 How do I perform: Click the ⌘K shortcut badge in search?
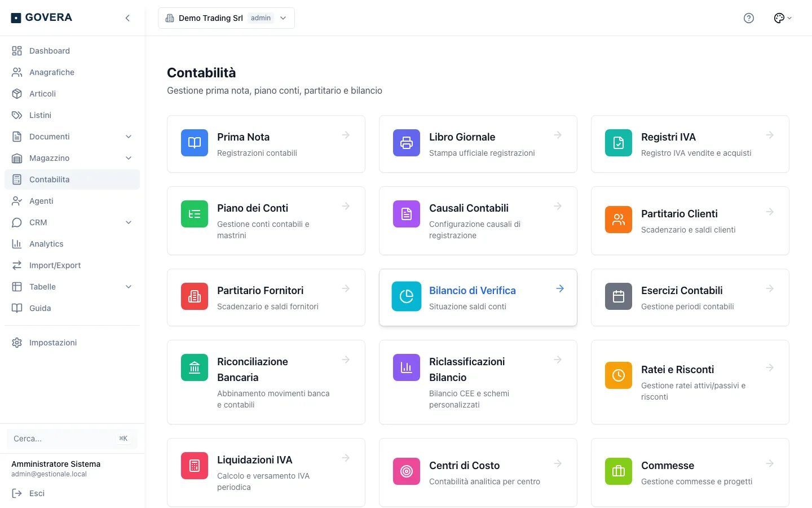pyautogui.click(x=123, y=439)
